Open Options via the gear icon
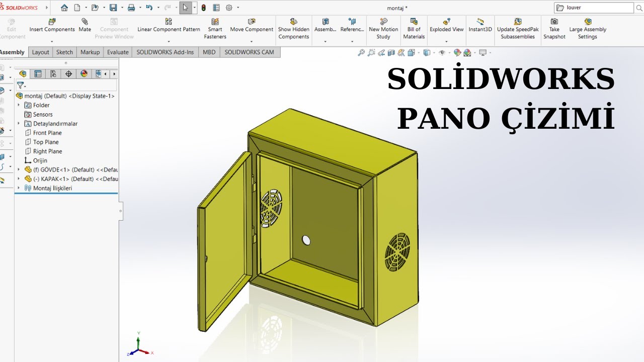The height and width of the screenshot is (362, 644). click(229, 8)
